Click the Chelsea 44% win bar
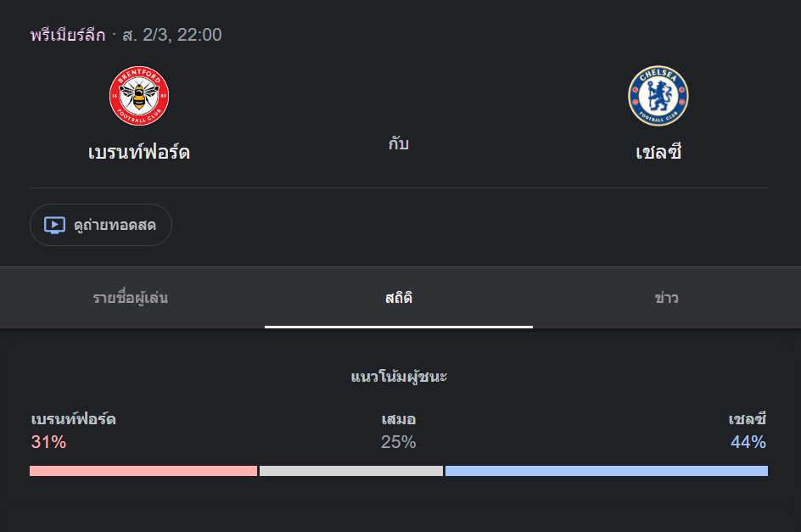 606,470
